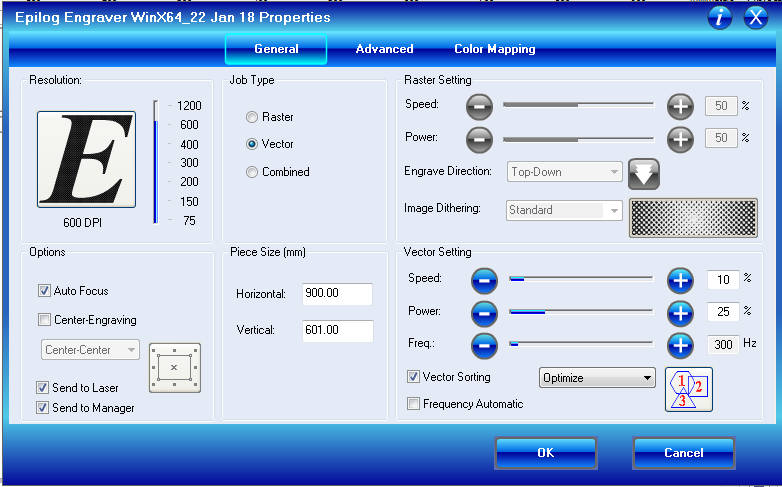Click the vector sorting order diagram icon
The image size is (782, 487).
pos(689,390)
